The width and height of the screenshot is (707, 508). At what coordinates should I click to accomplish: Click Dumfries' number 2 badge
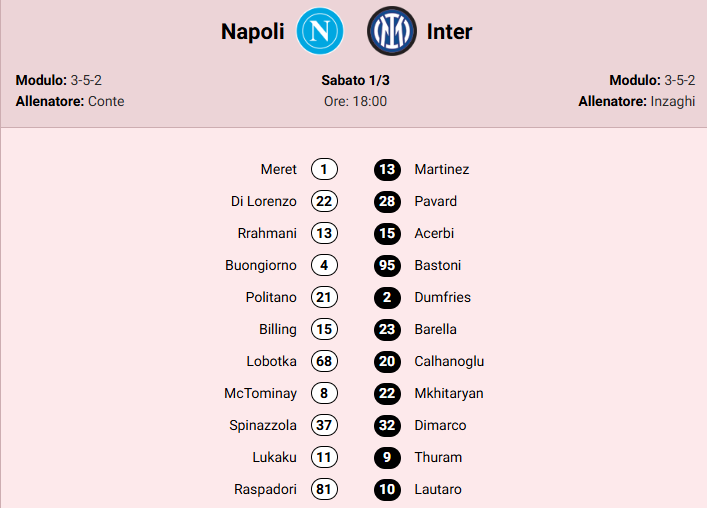click(387, 297)
